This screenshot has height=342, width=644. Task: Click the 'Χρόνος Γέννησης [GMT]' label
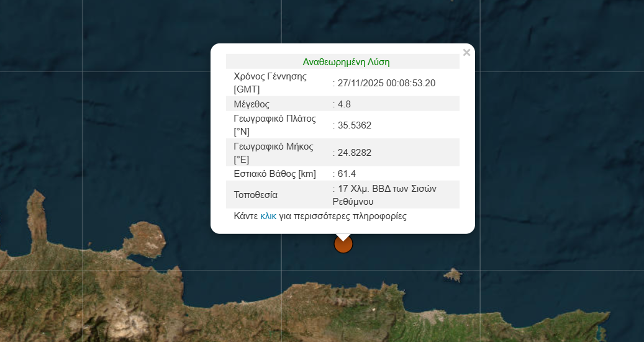tap(271, 83)
